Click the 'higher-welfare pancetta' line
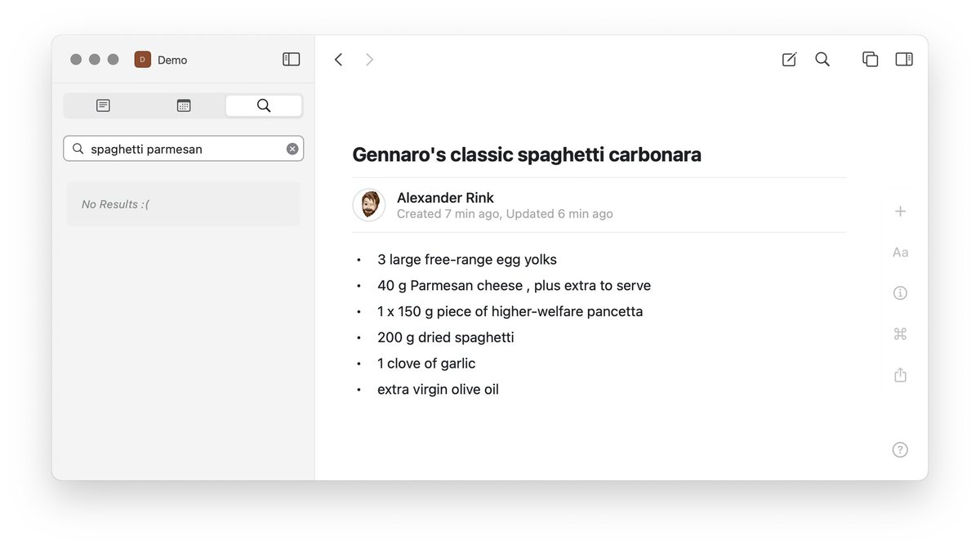This screenshot has height=549, width=980. tap(510, 312)
